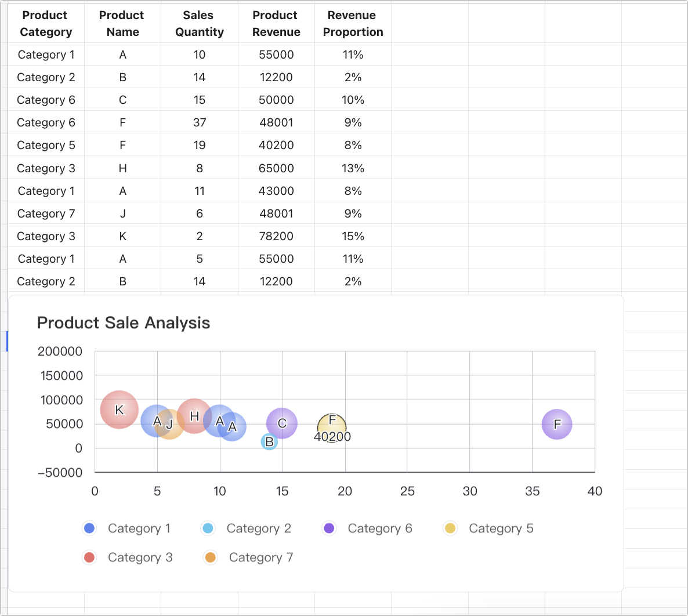
Task: Click the Product Name header cell
Action: 122,23
